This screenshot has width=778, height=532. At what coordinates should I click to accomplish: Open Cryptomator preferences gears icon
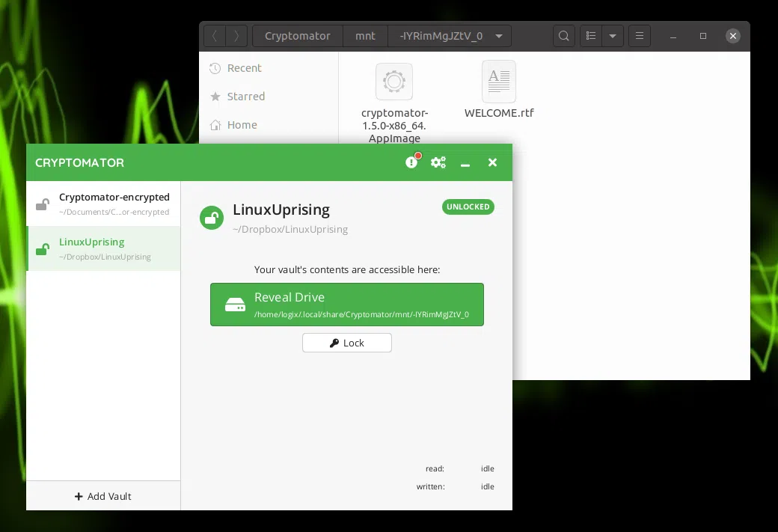tap(438, 162)
